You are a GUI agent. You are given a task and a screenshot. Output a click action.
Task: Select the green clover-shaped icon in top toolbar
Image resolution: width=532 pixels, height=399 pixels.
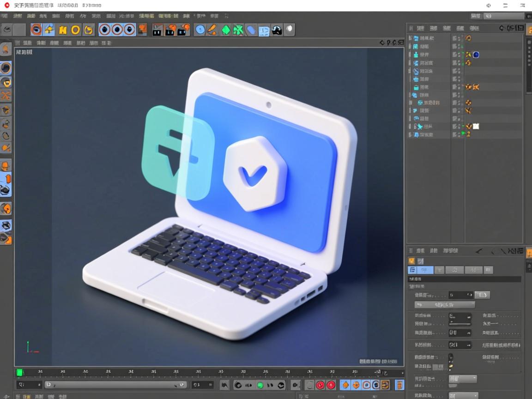point(238,30)
